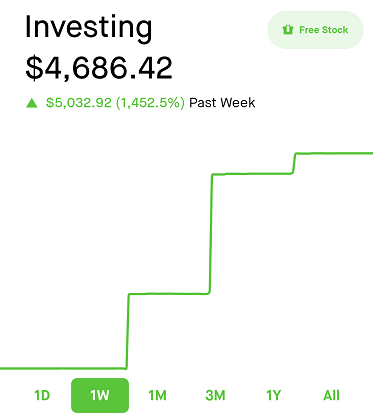
Task: Select the third plateau before the small step
Action: (253, 174)
